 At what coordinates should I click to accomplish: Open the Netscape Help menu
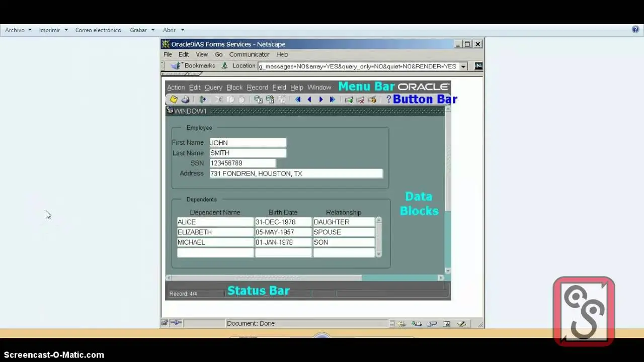click(x=282, y=54)
